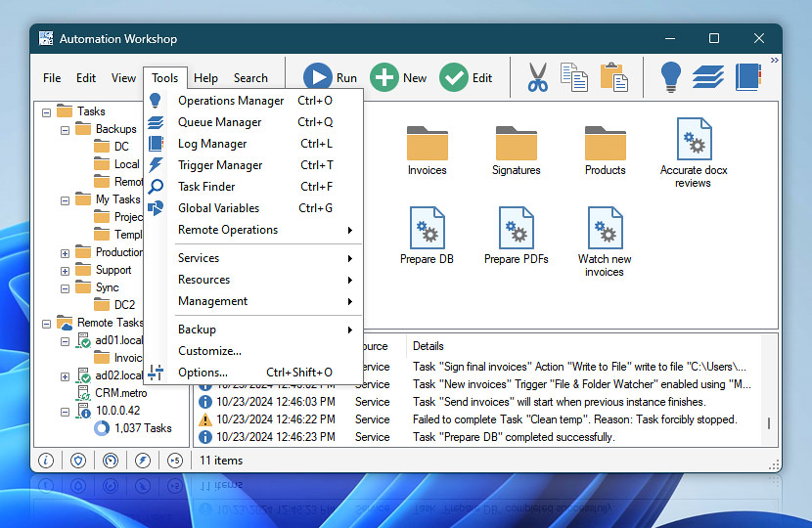
Task: Open Resources submenu
Action: 253,280
